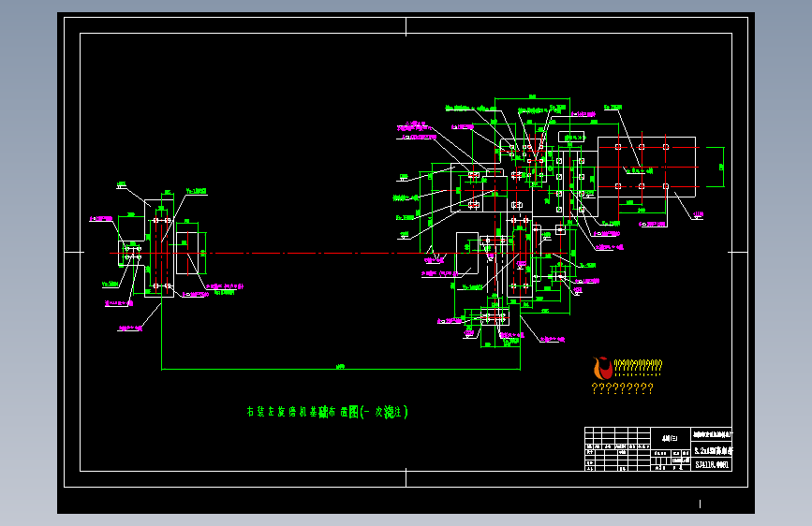Select the red horizontal mill centerline
This screenshot has width=812, height=526.
pyautogui.click(x=339, y=253)
